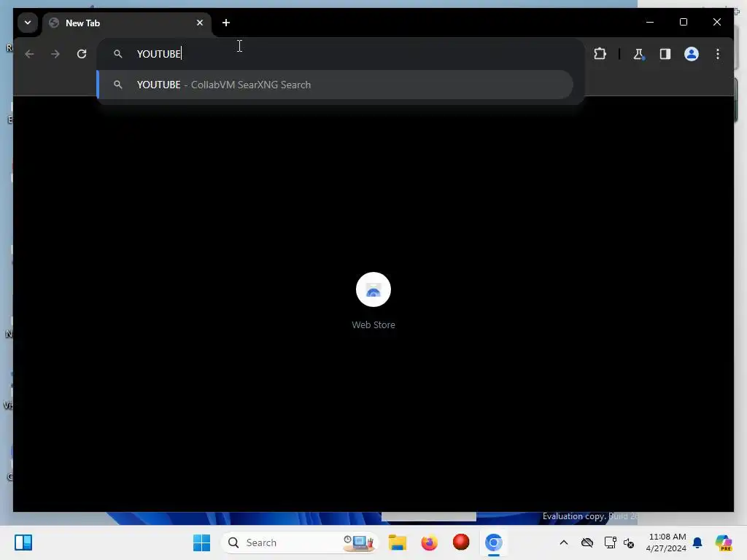This screenshot has height=560, width=747.
Task: Open the cloud sync tray icon
Action: coord(587,542)
